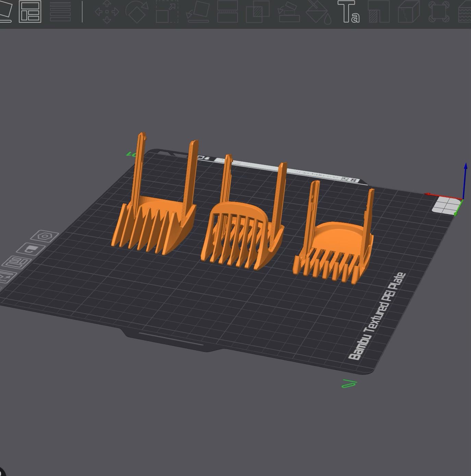Screen dimensions: 471x476
Task: Choose the Scale tool
Action: point(167,12)
